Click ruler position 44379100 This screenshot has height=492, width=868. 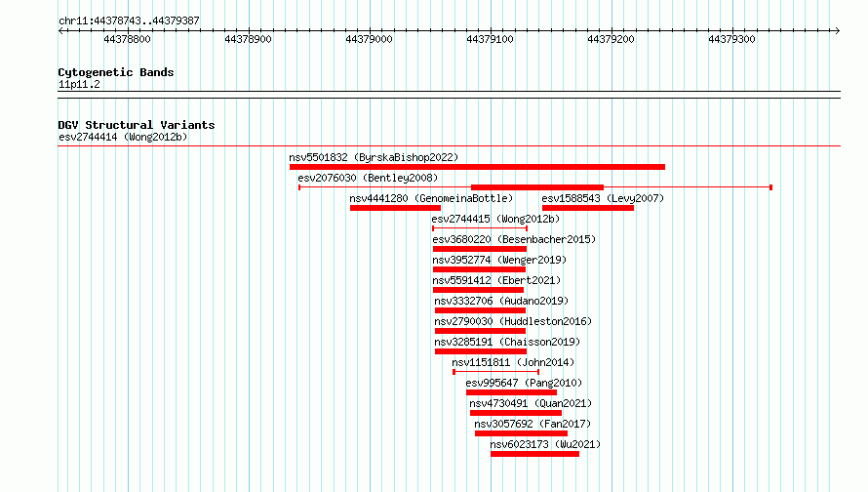[x=490, y=39]
